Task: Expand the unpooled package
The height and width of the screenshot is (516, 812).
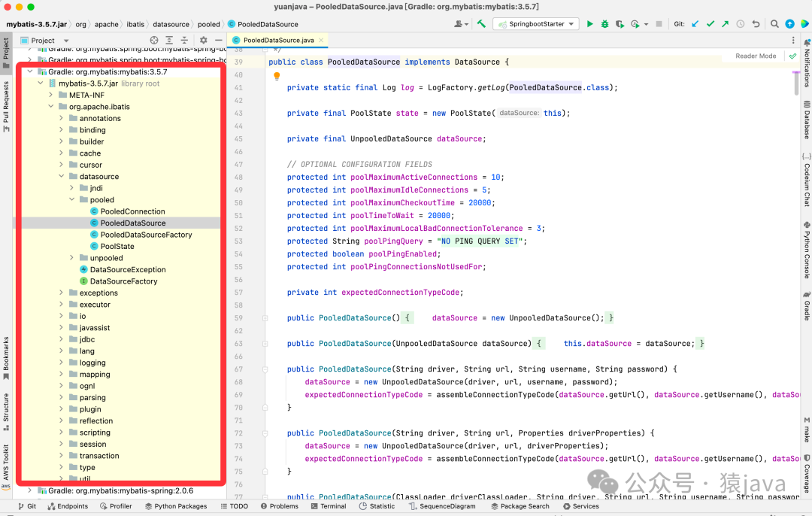Action: pyautogui.click(x=71, y=257)
